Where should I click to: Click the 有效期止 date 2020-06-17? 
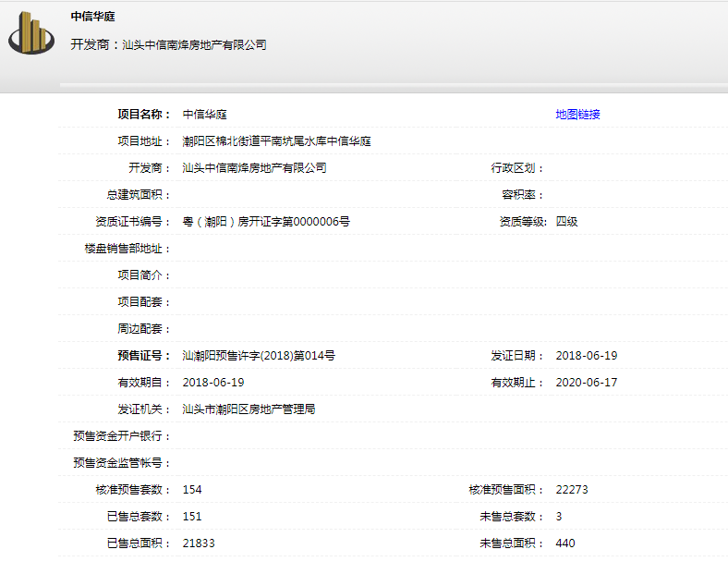(x=586, y=383)
